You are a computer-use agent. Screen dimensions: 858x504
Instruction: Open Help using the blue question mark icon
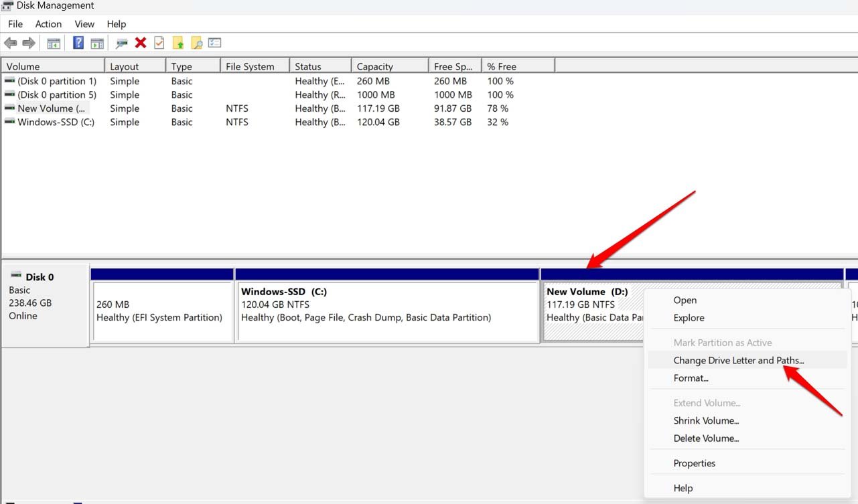click(x=78, y=42)
